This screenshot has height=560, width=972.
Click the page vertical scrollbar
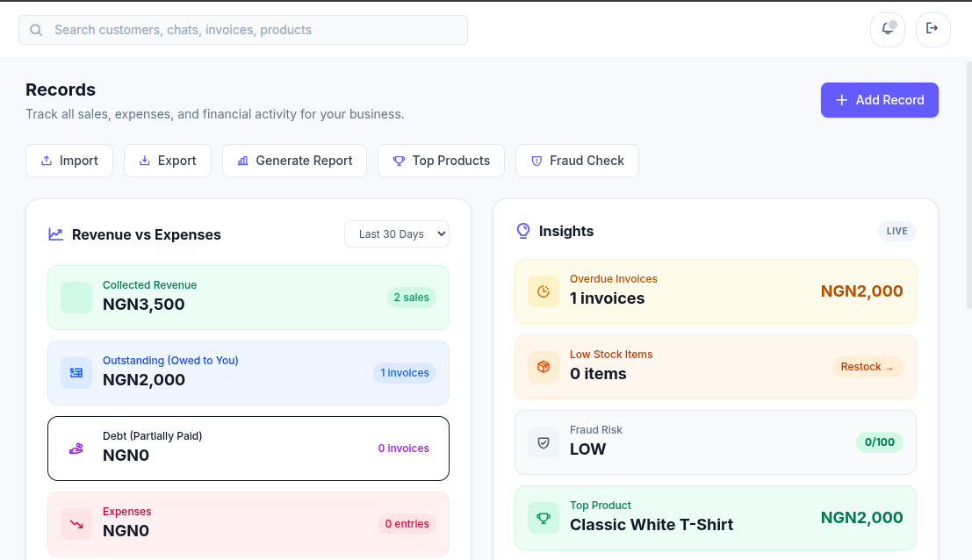coord(968,184)
